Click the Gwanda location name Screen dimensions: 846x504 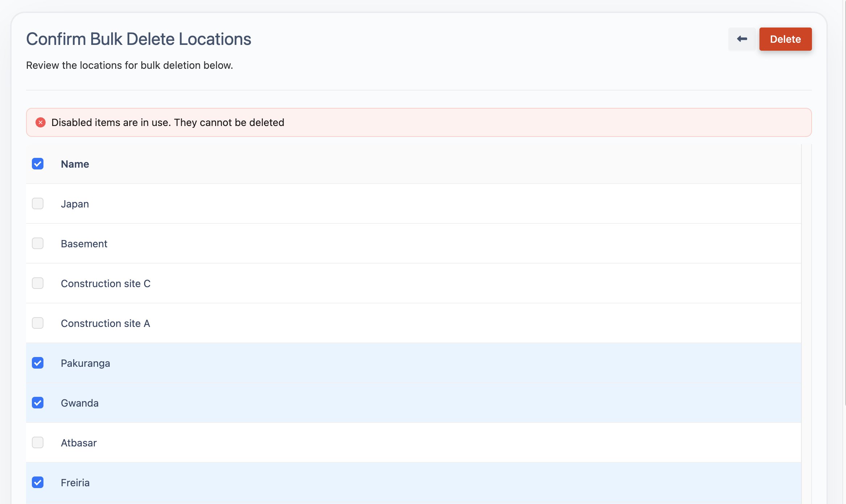(80, 403)
